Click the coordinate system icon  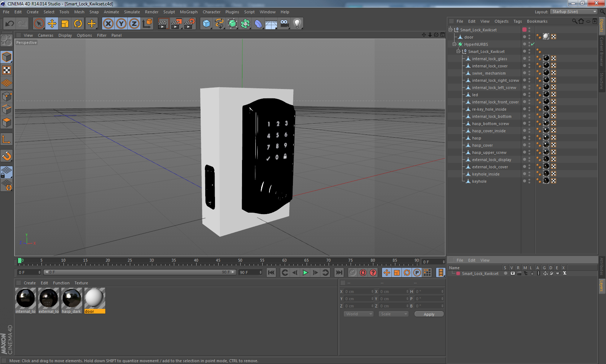point(147,24)
